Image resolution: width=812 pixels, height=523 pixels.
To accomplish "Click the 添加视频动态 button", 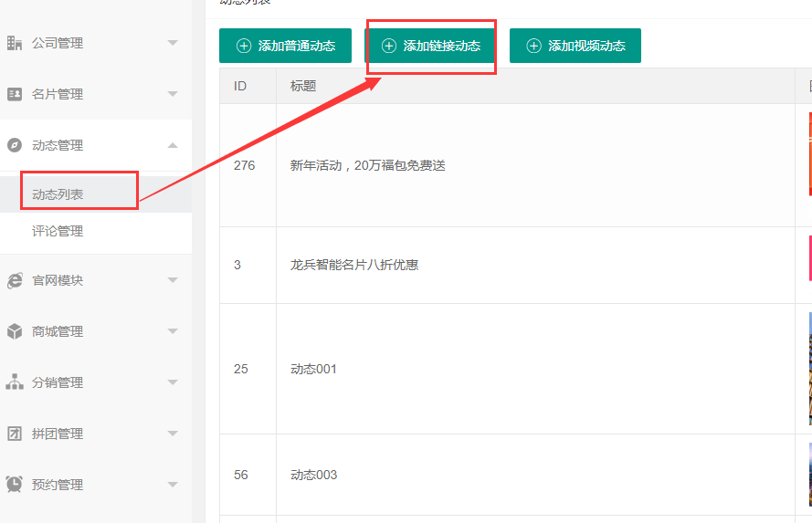I will coord(575,46).
